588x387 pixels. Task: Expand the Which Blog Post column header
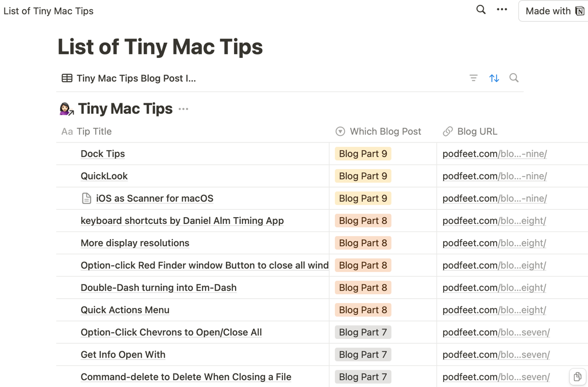click(x=378, y=132)
